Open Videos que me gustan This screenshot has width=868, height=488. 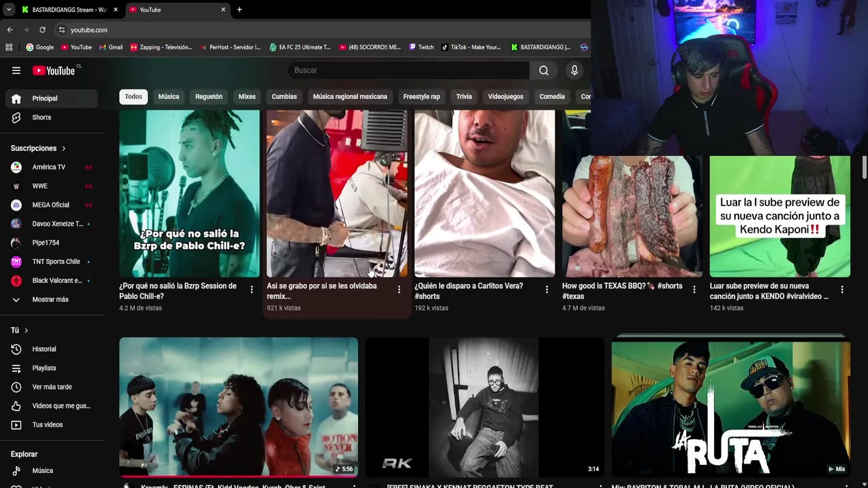pos(52,406)
